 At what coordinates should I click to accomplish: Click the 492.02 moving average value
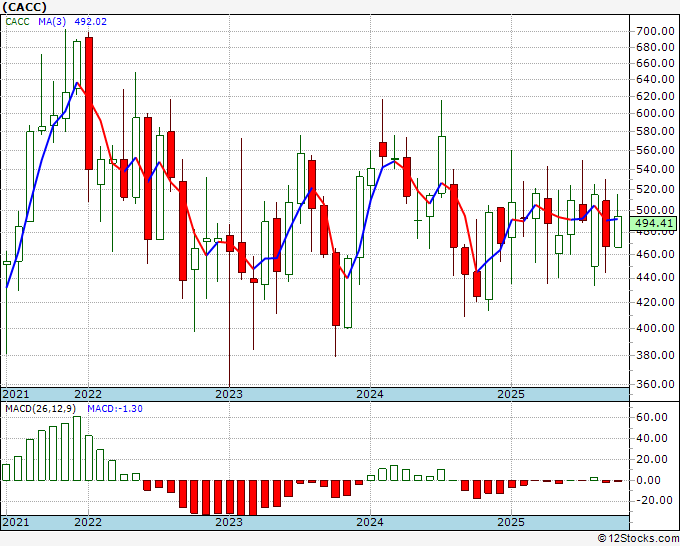tap(91, 22)
